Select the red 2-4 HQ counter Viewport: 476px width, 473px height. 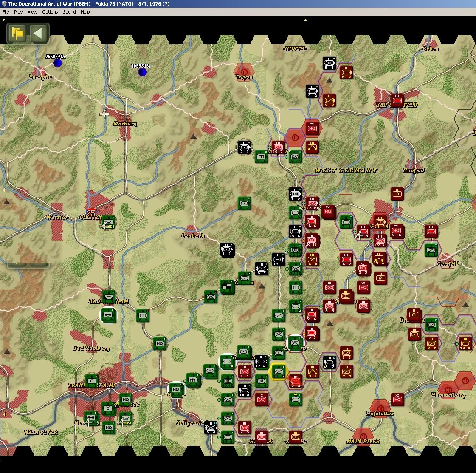pyautogui.click(x=397, y=231)
